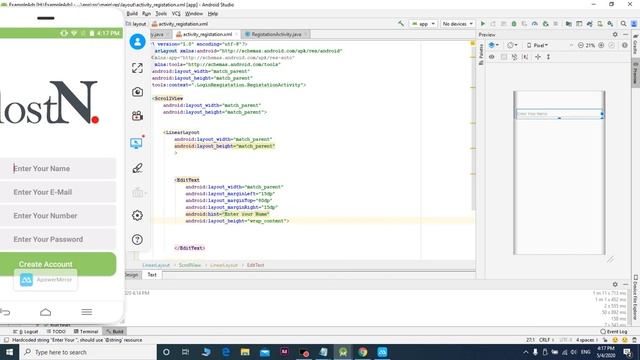Switch to activity_registation.xml editor tab
The image size is (640, 360).
(x=207, y=34)
